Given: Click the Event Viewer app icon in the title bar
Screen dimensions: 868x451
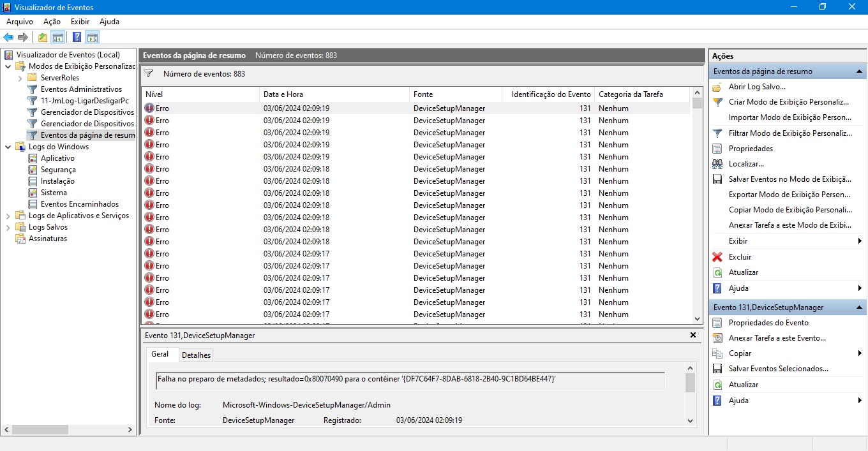Looking at the screenshot, I should click(x=7, y=7).
